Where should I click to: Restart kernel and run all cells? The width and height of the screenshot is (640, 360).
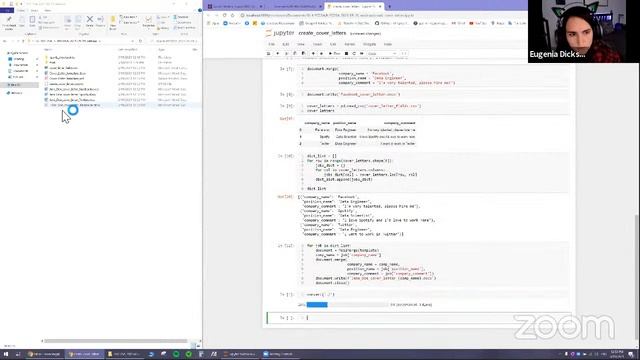click(x=362, y=53)
